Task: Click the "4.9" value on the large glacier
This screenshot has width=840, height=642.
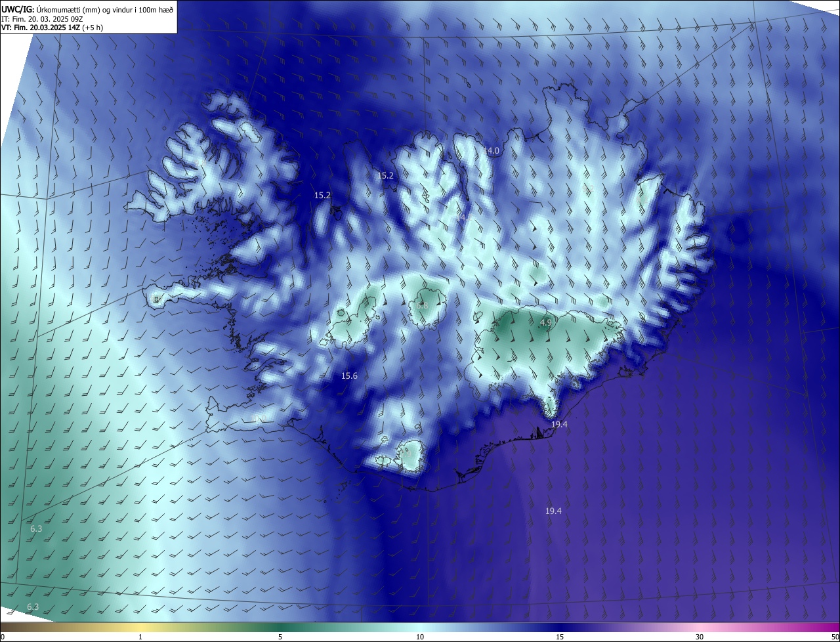Action: point(546,322)
